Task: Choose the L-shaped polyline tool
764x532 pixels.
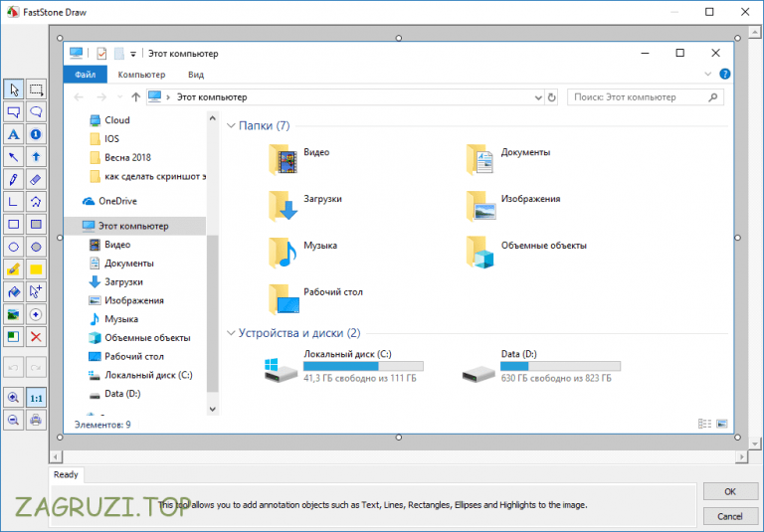Action: tap(14, 202)
